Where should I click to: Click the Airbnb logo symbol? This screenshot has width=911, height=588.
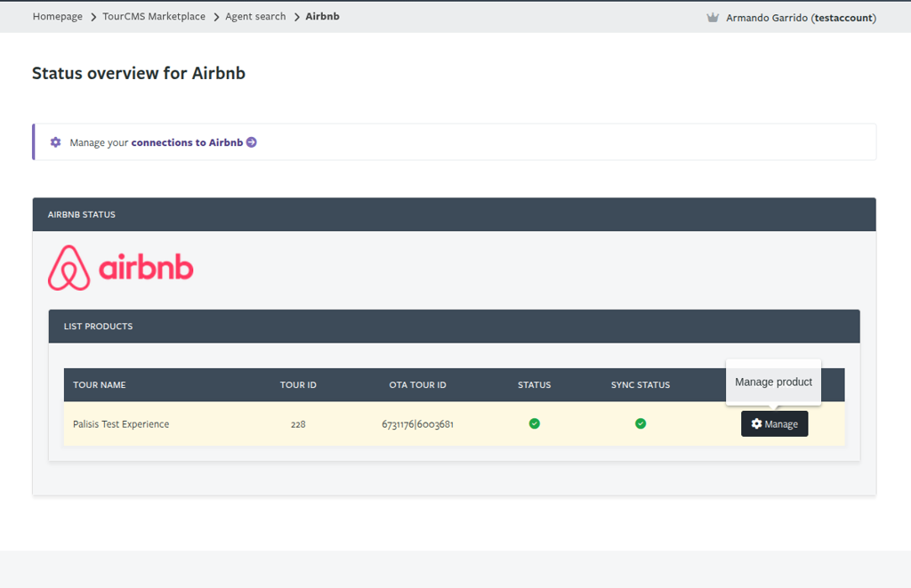tap(69, 268)
